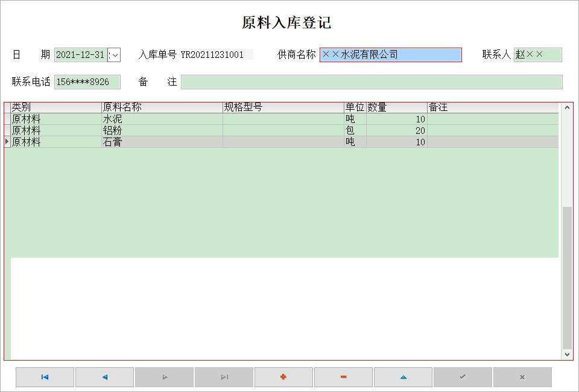
Task: Click the disabled next record arrow
Action: [164, 377]
